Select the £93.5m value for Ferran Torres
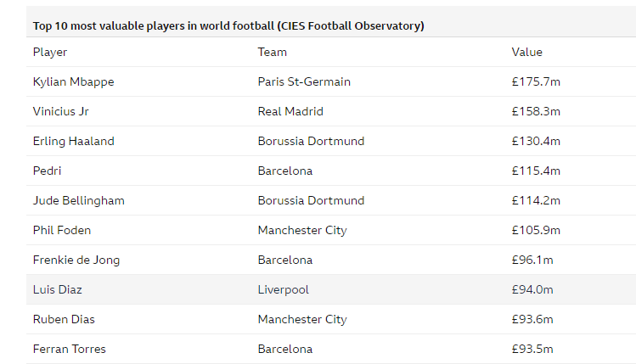636x364 pixels. (532, 349)
